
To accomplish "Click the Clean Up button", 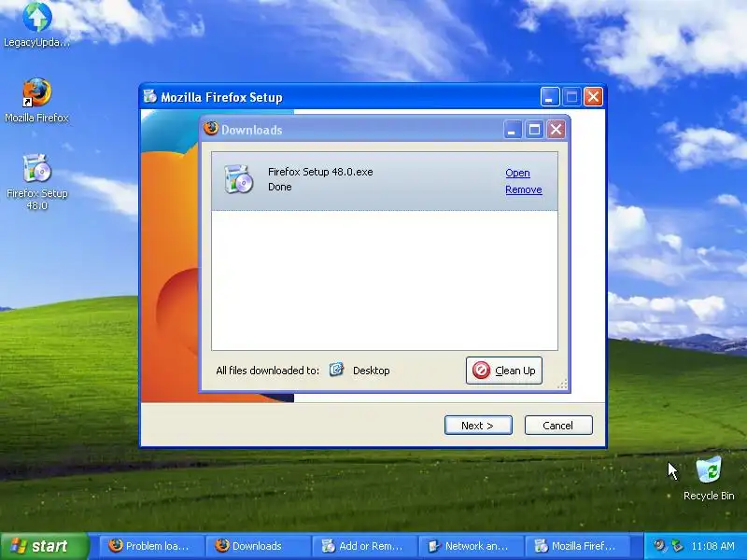I will tap(504, 371).
